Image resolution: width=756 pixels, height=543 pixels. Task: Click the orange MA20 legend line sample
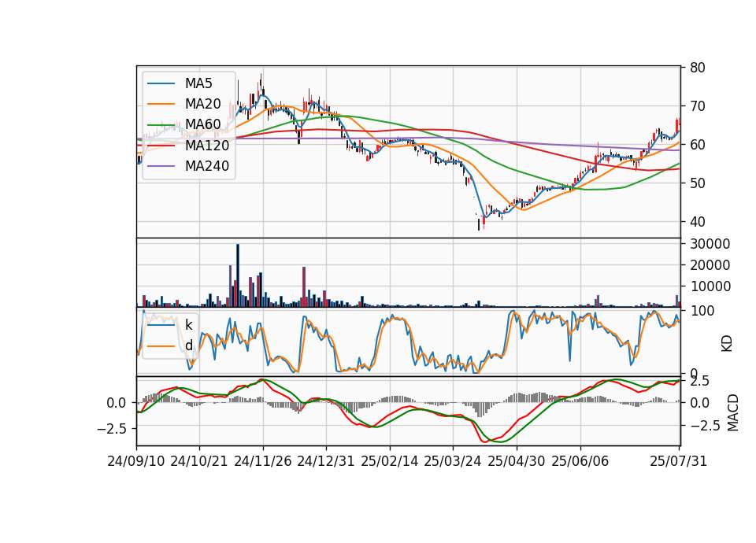pos(161,104)
